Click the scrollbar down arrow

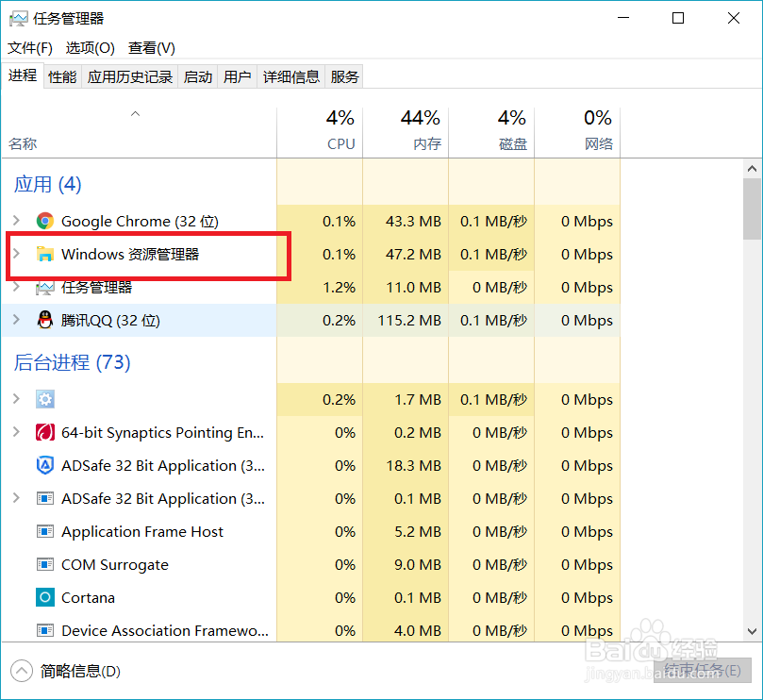coord(752,631)
